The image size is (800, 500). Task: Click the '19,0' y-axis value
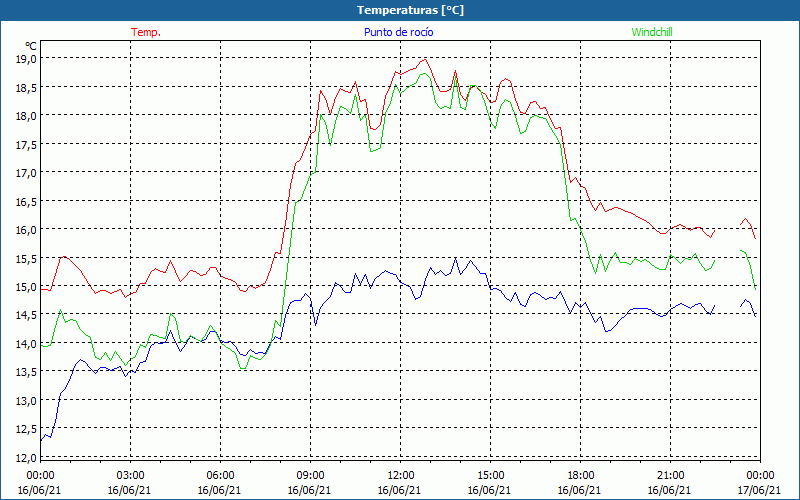26,58
